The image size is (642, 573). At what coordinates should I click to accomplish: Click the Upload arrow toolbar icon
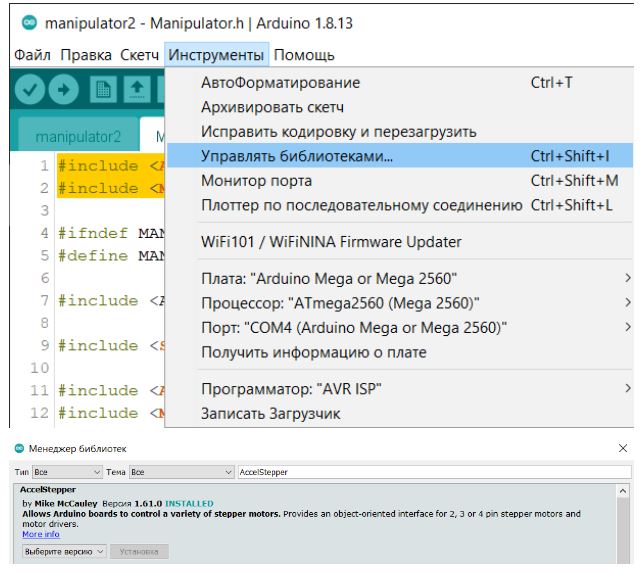click(63, 89)
